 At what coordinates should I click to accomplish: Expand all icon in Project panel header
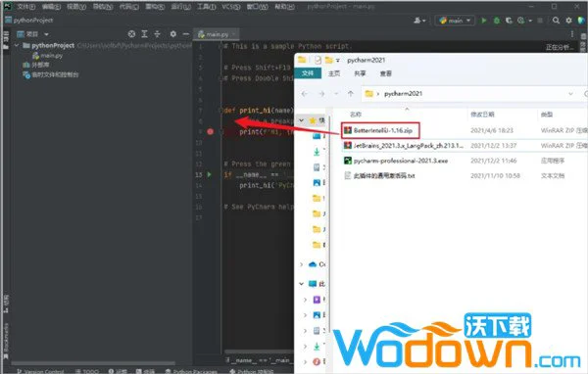coord(144,34)
